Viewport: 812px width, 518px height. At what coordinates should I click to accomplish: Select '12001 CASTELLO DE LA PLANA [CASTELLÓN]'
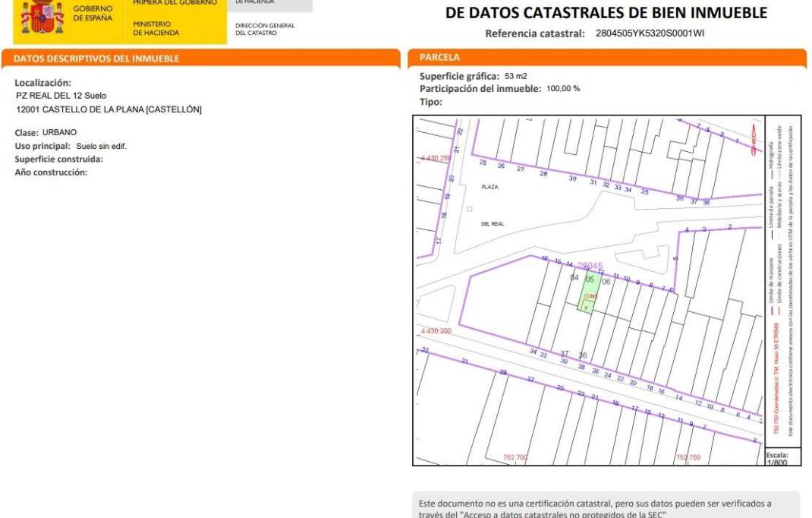click(109, 109)
